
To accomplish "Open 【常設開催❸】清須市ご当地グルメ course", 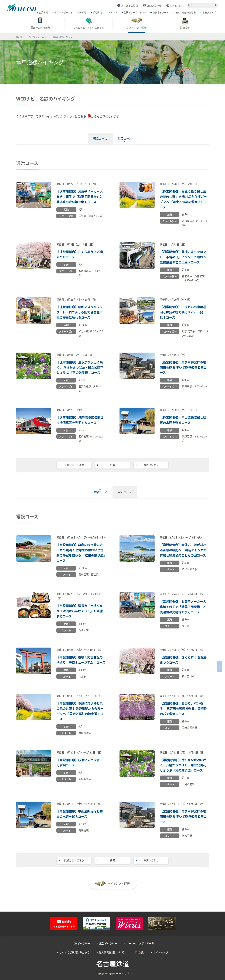I will (80, 611).
